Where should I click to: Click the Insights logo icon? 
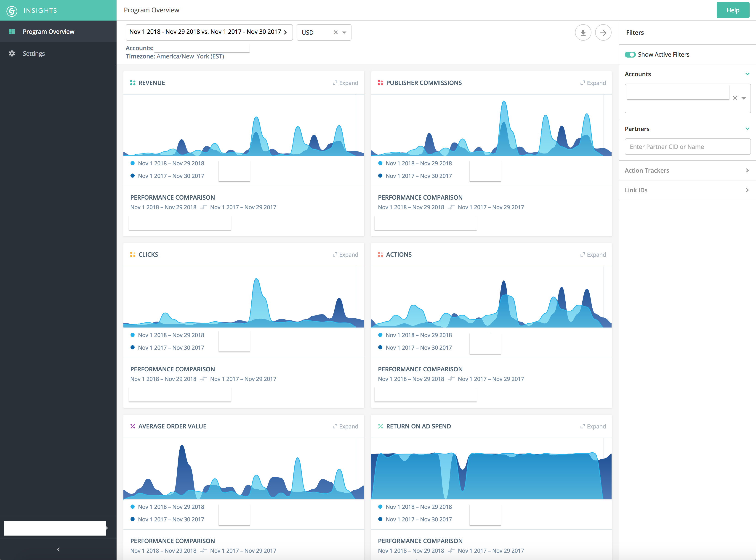(x=12, y=11)
